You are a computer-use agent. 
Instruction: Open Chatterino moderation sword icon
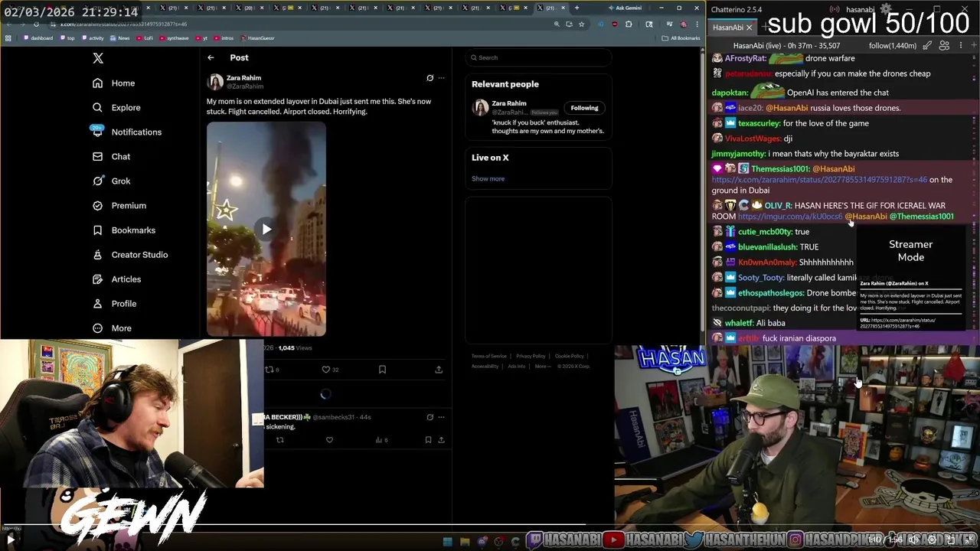click(927, 46)
